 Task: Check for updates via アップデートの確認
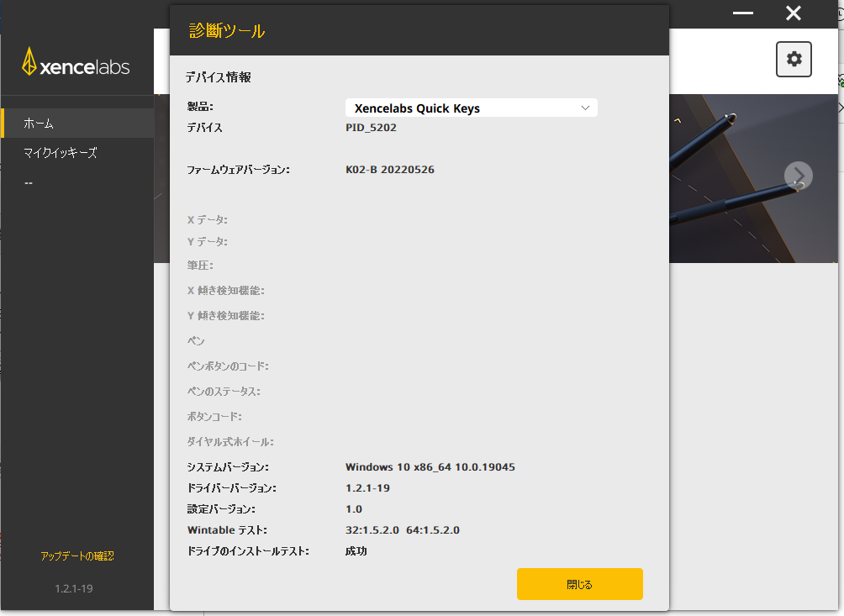click(x=77, y=555)
